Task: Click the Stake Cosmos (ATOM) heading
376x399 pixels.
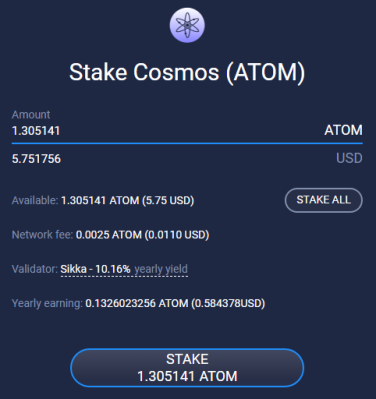Action: [187, 72]
